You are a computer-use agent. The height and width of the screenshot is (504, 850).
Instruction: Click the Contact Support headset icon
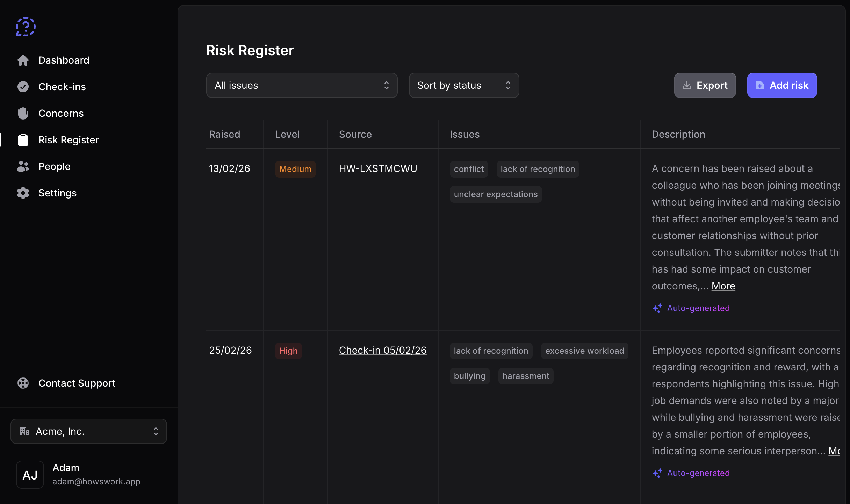tap(23, 383)
